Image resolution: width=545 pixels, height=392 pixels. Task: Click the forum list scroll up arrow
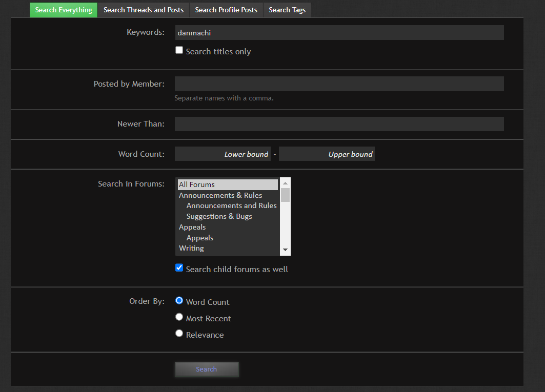(x=286, y=182)
